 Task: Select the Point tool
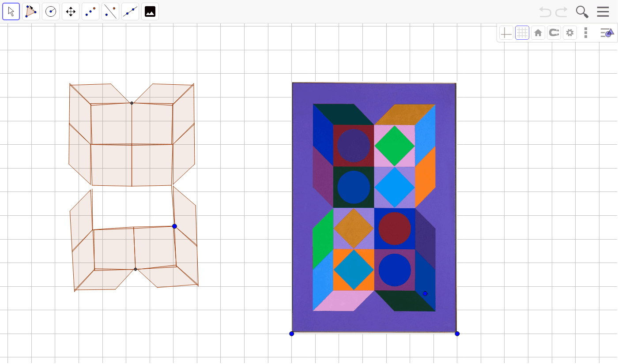pyautogui.click(x=90, y=11)
